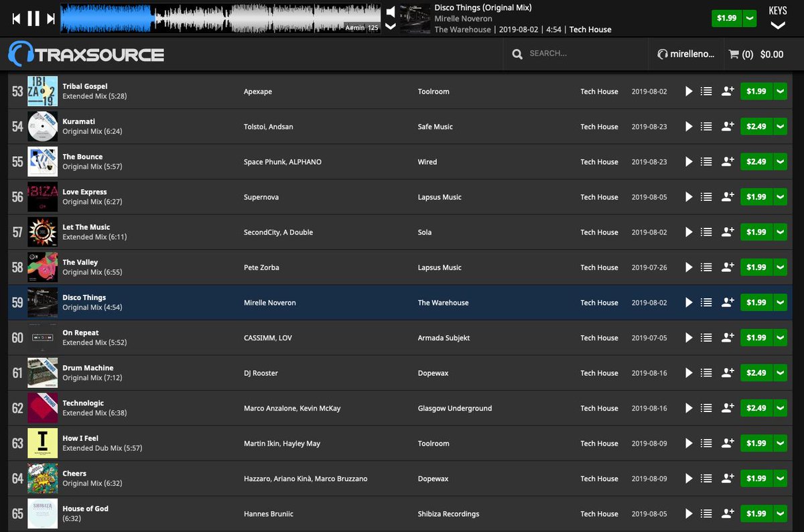Buy Technologic for $2.49
Screen dimensions: 804x532
pyautogui.click(x=756, y=408)
